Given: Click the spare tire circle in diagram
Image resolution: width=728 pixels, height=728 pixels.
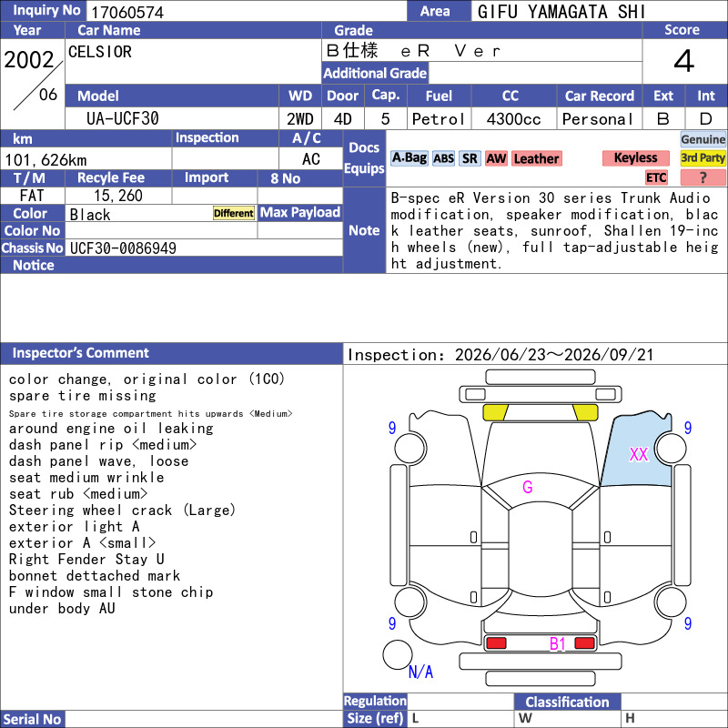Looking at the screenshot, I should tap(398, 654).
